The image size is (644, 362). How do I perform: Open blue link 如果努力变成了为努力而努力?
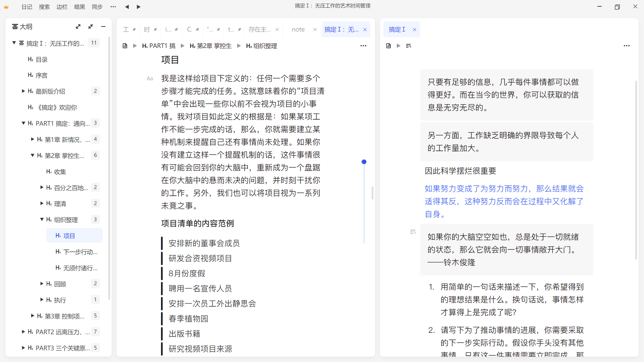click(504, 201)
